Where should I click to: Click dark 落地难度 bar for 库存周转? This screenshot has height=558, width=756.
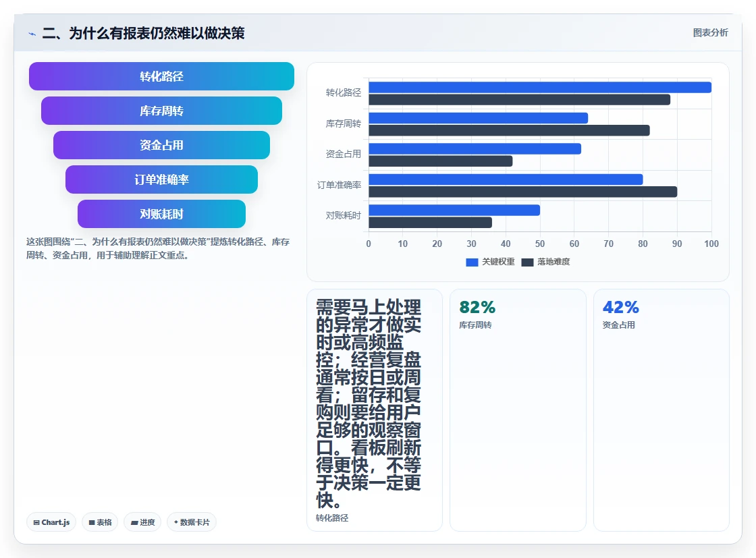[x=509, y=131]
